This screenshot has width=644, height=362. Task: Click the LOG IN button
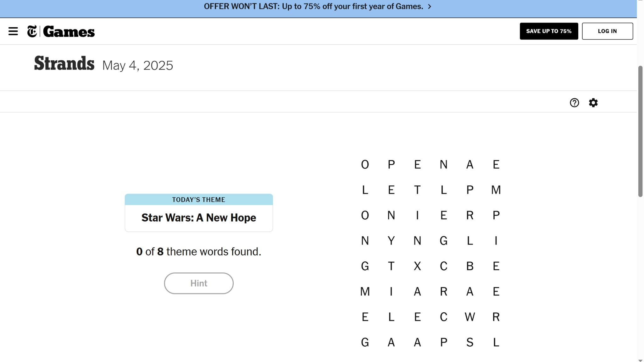pyautogui.click(x=607, y=31)
